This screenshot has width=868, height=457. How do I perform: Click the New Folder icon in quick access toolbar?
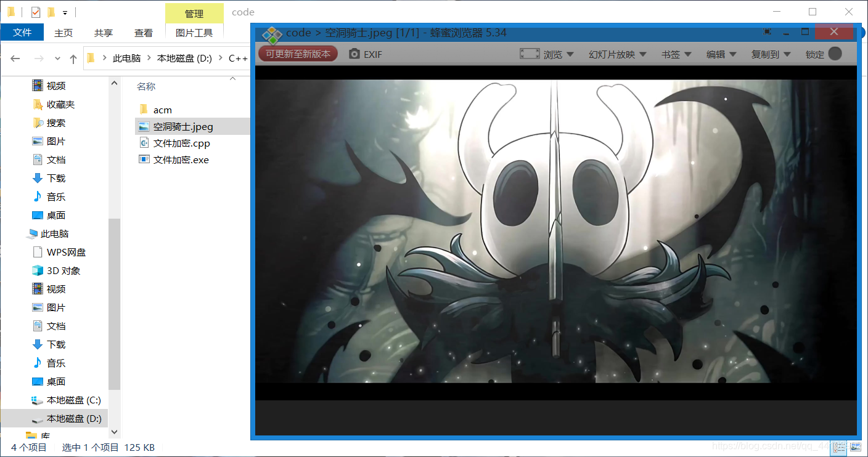click(x=51, y=12)
